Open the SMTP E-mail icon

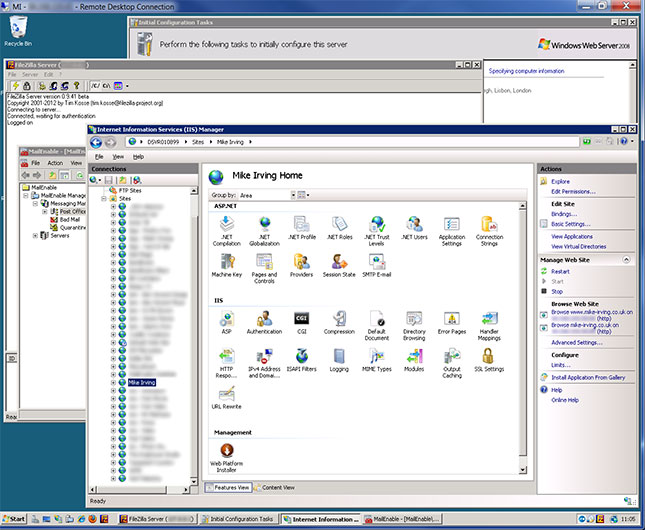tap(377, 265)
